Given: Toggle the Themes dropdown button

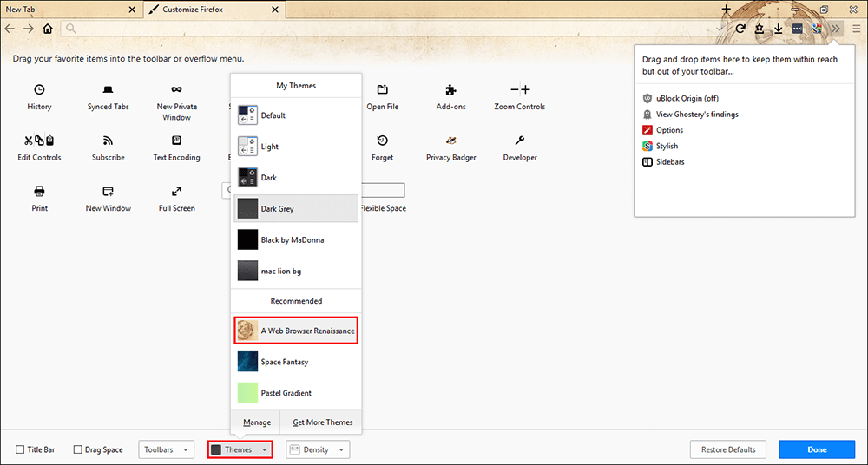Looking at the screenshot, I should [240, 449].
